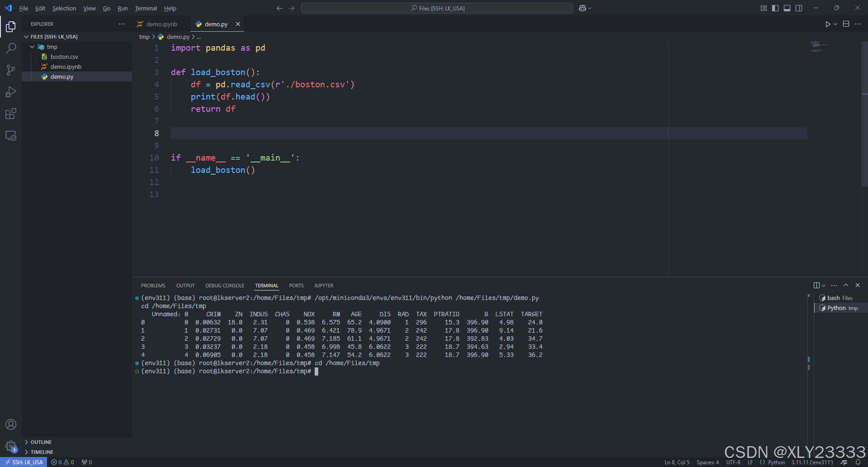Collapse the tmp folder in Explorer
This screenshot has height=467, width=868.
tap(32, 47)
